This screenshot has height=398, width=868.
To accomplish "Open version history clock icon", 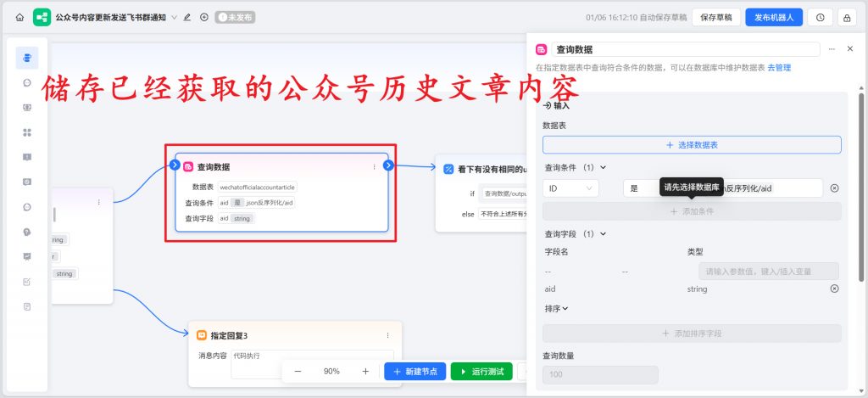I will click(820, 17).
